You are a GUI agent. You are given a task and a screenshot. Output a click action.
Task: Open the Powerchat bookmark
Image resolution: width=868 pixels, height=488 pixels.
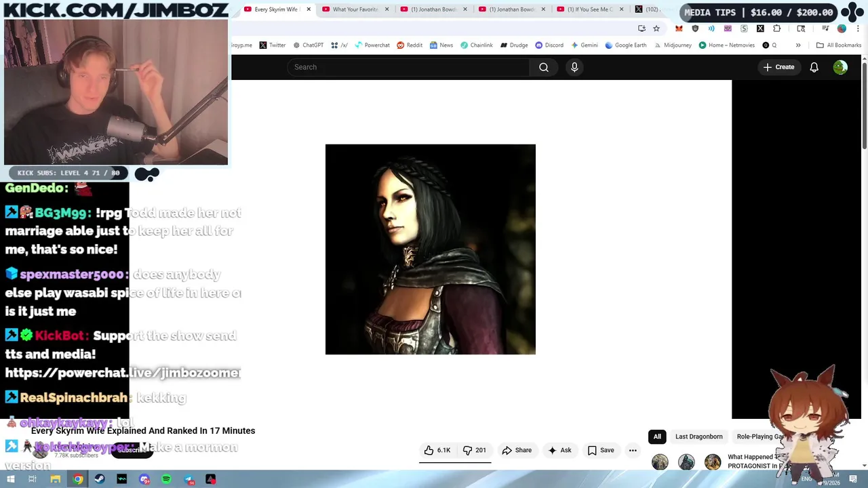[x=372, y=45]
